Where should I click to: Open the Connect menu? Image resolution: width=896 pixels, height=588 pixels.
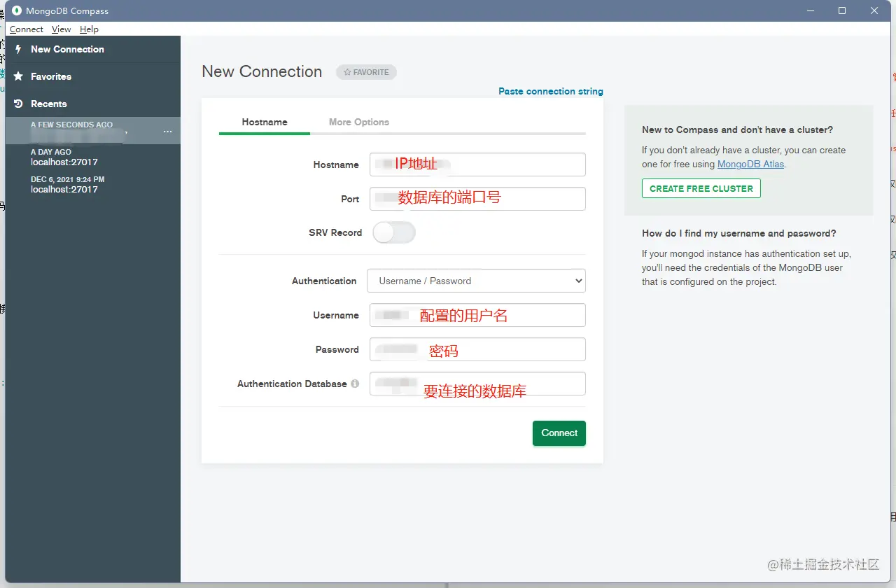[26, 29]
